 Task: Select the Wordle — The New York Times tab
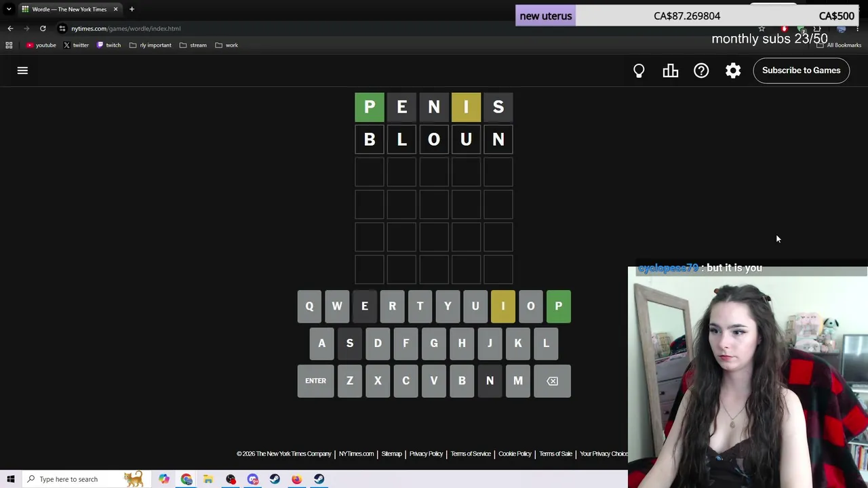[x=69, y=9]
